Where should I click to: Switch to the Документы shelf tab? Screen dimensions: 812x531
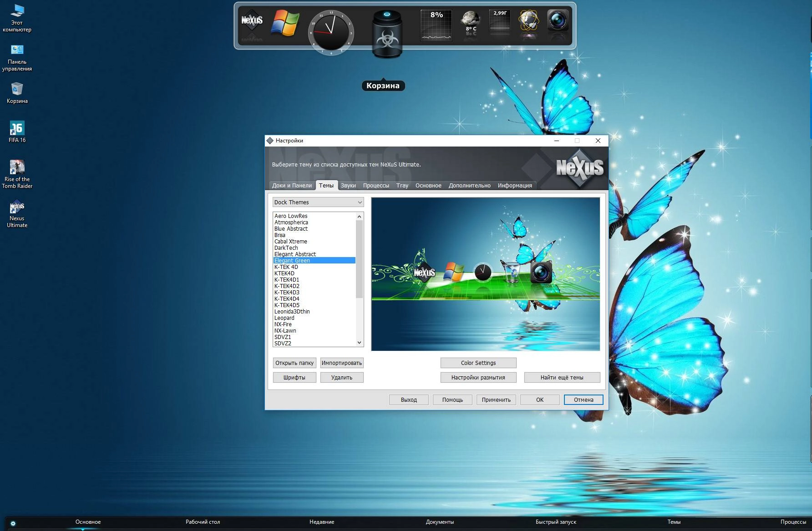tap(440, 522)
